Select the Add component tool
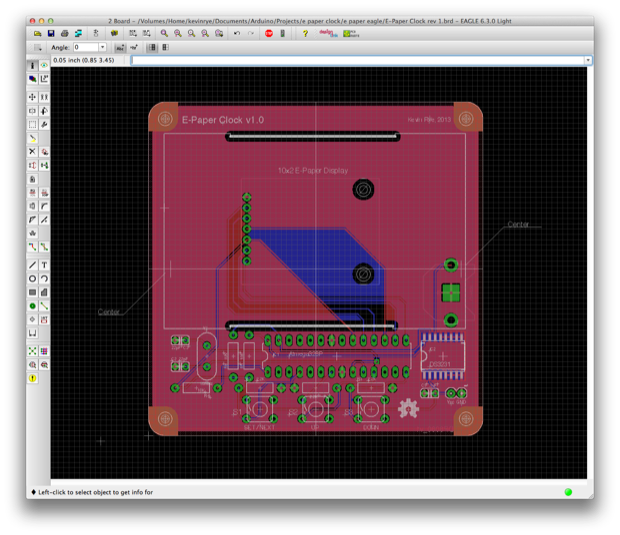This screenshot has width=620, height=535. click(x=44, y=152)
